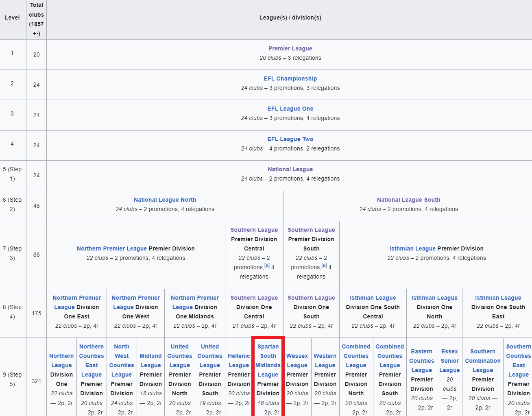
Task: Visit the EFL League Two link
Action: 290,139
